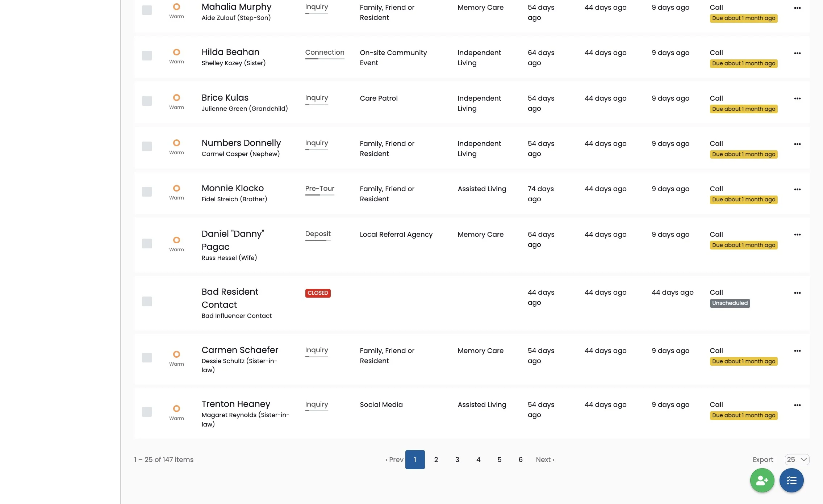Click Warm status icon for Brice Kulas
The height and width of the screenshot is (504, 823).
[176, 97]
